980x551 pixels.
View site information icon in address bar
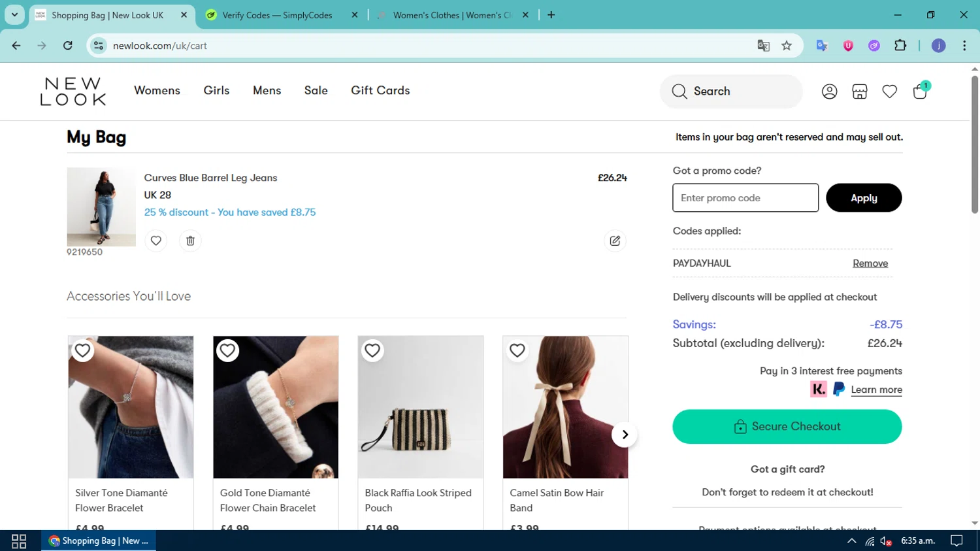pyautogui.click(x=99, y=45)
